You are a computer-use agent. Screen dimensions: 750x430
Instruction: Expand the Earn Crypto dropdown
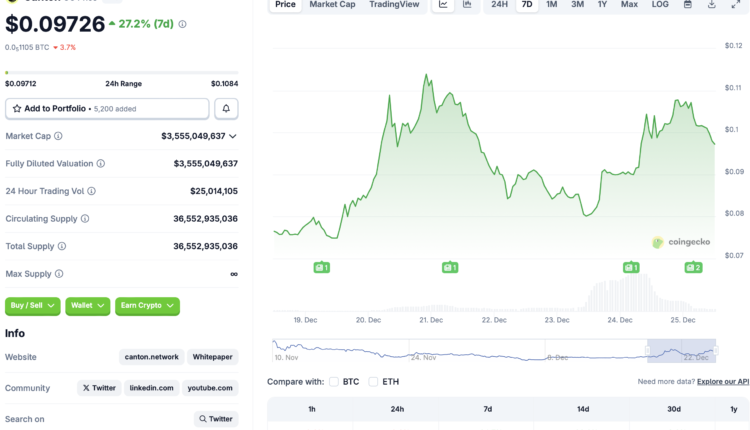[x=147, y=306]
